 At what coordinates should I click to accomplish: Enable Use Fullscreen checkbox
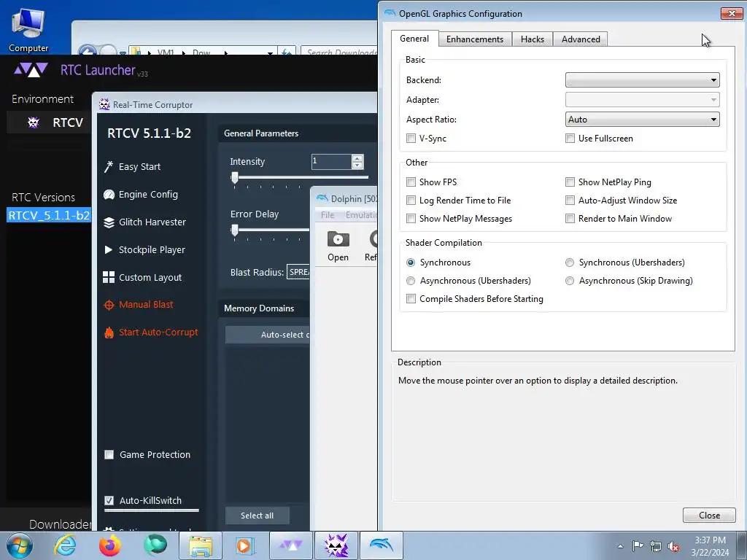tap(570, 139)
